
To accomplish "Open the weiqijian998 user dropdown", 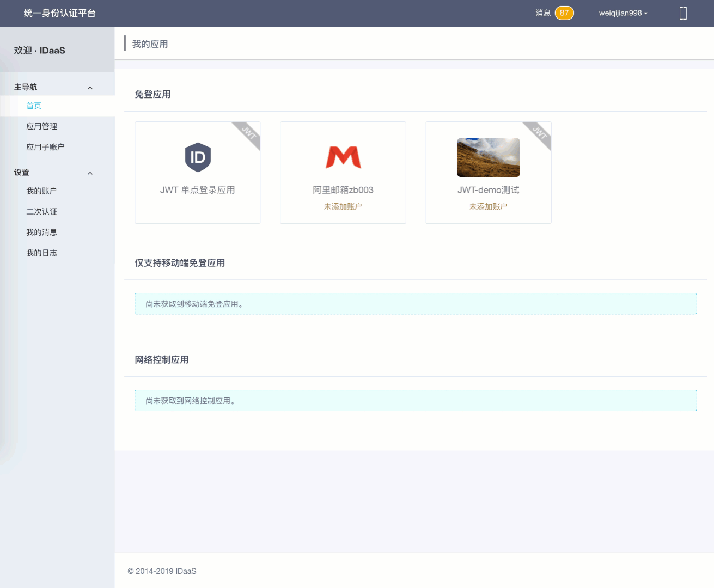I will coord(623,13).
